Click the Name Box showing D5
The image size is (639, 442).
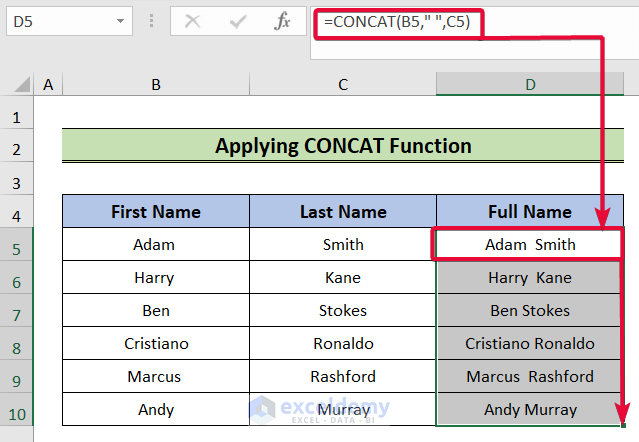pos(55,20)
